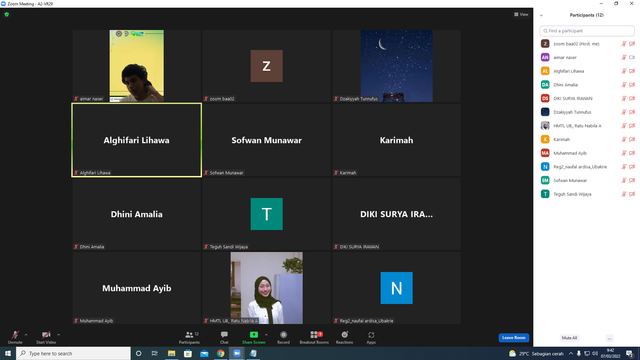Open video options arrow next to Start Video
This screenshot has height=360, width=640.
(59, 335)
